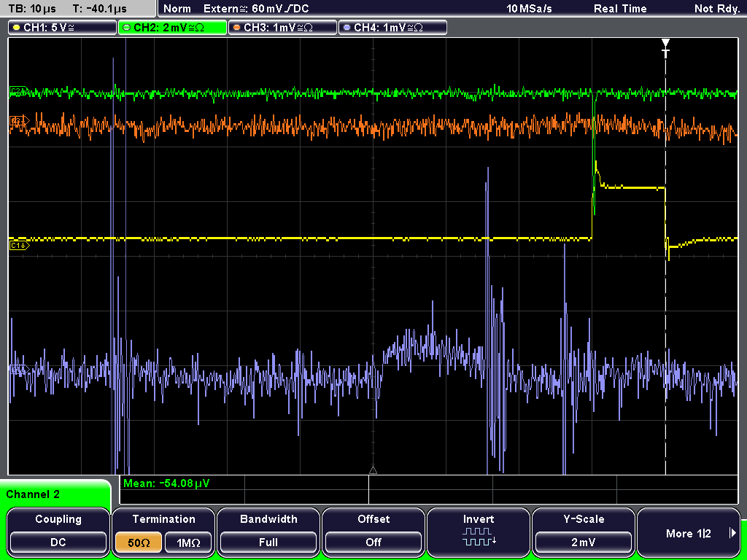
Task: Go to More 1|2 menu page
Action: click(x=689, y=532)
